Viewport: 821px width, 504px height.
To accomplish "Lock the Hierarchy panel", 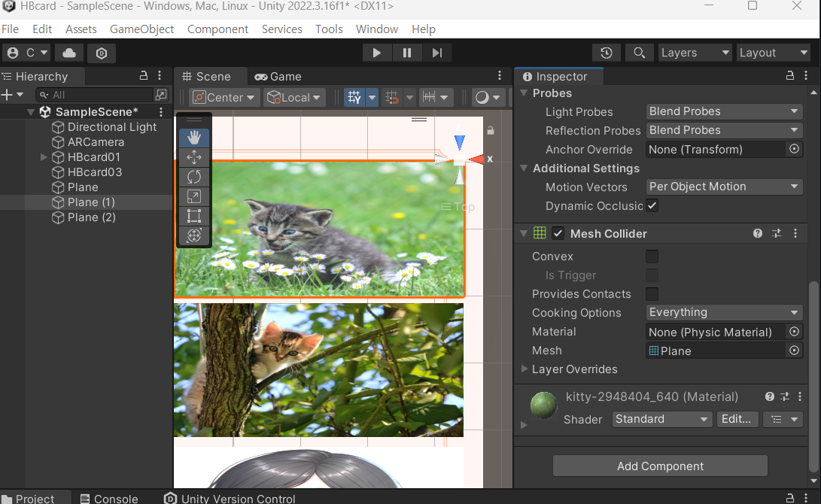I will click(144, 76).
